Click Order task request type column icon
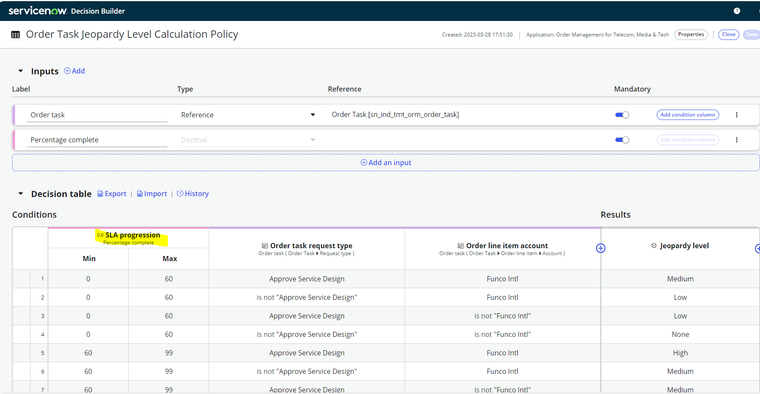760x394 pixels. [x=265, y=246]
